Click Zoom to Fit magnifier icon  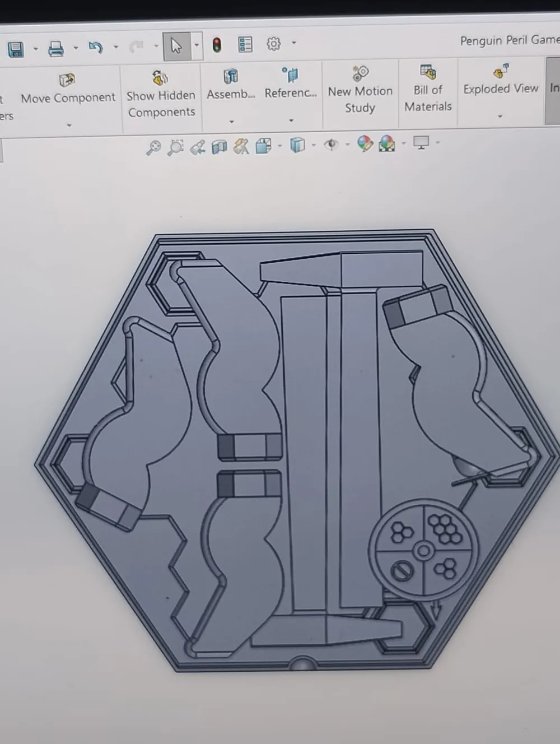pos(153,148)
